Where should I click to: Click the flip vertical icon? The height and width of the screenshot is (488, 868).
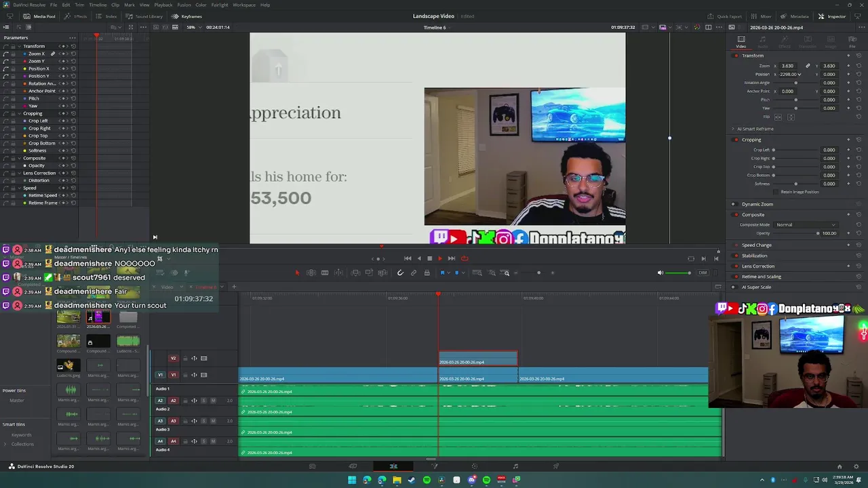point(791,117)
